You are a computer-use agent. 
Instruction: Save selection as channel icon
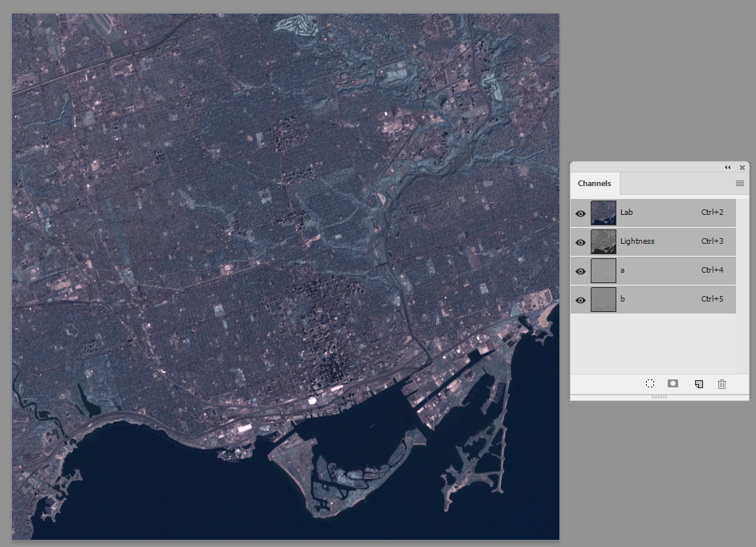click(x=673, y=383)
